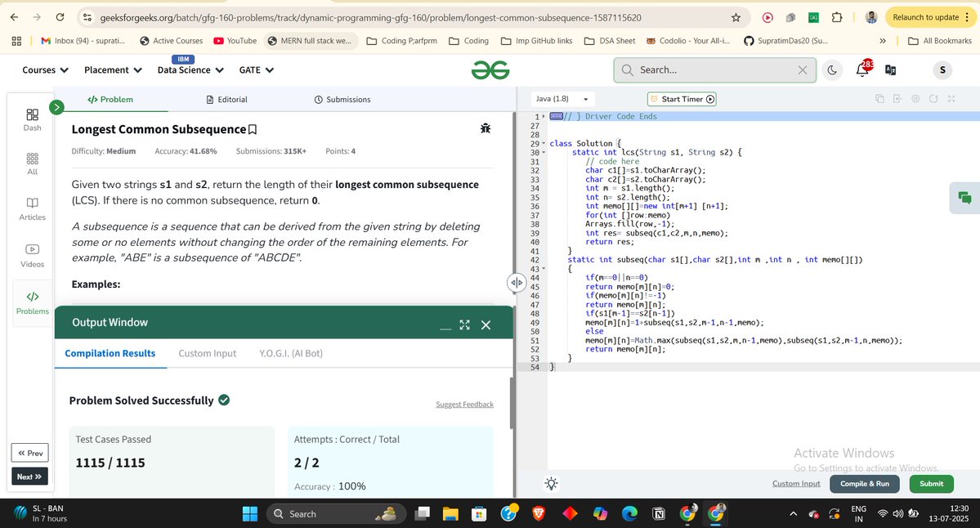Open the DSA Sheet bookmark folder
This screenshot has height=528, width=980.
click(x=610, y=41)
